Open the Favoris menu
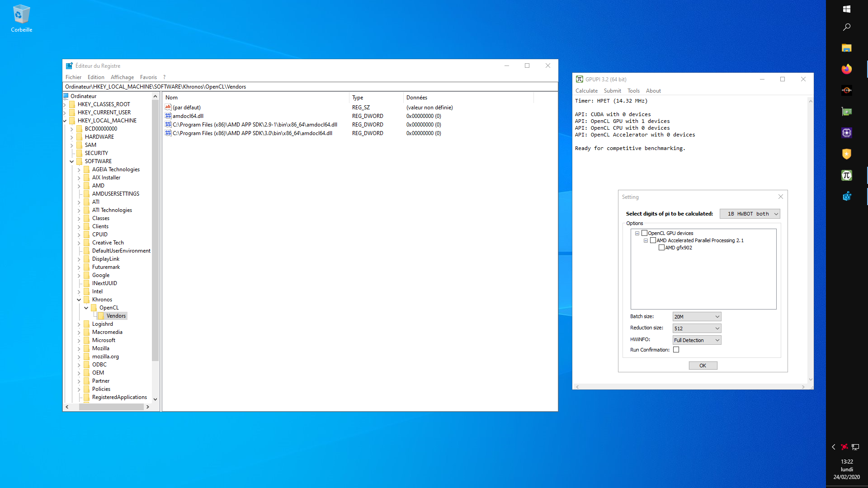Image resolution: width=868 pixels, height=488 pixels. pos(148,77)
